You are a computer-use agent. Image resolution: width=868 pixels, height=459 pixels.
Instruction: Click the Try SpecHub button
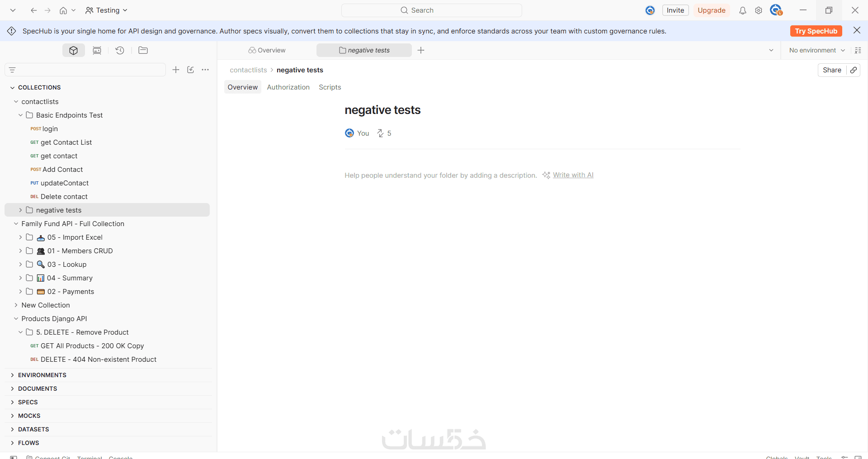[x=816, y=31]
